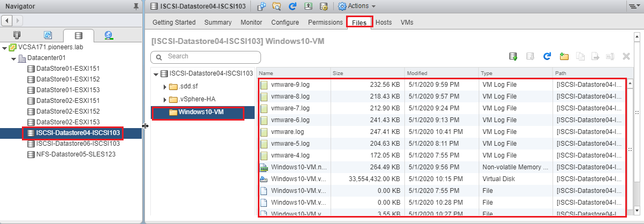The height and width of the screenshot is (224, 644).
Task: Click the file Search input field
Action: pyautogui.click(x=206, y=56)
